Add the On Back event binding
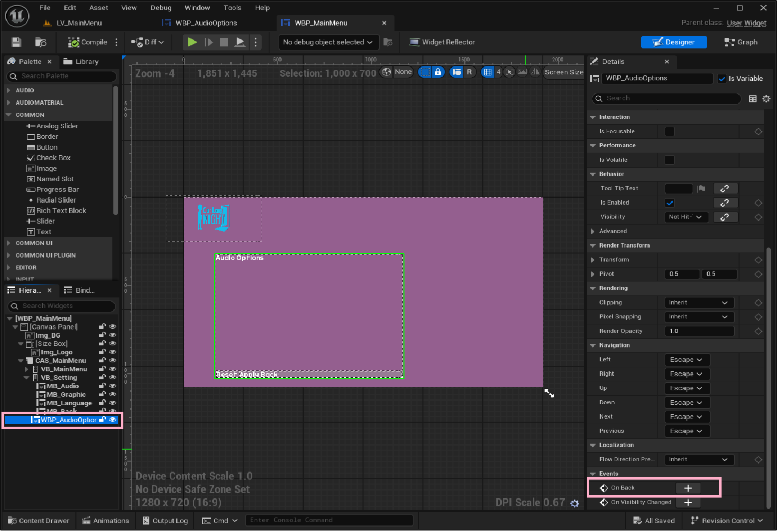 coord(688,488)
